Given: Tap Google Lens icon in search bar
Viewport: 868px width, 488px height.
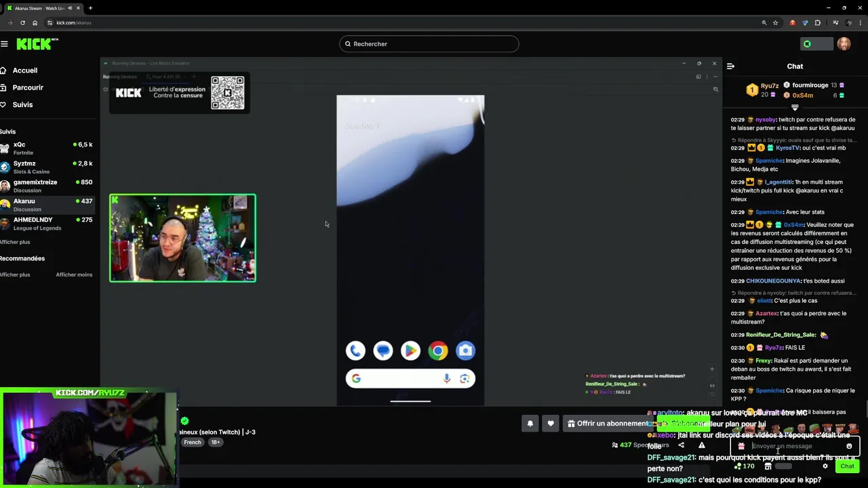Looking at the screenshot, I should (x=465, y=379).
